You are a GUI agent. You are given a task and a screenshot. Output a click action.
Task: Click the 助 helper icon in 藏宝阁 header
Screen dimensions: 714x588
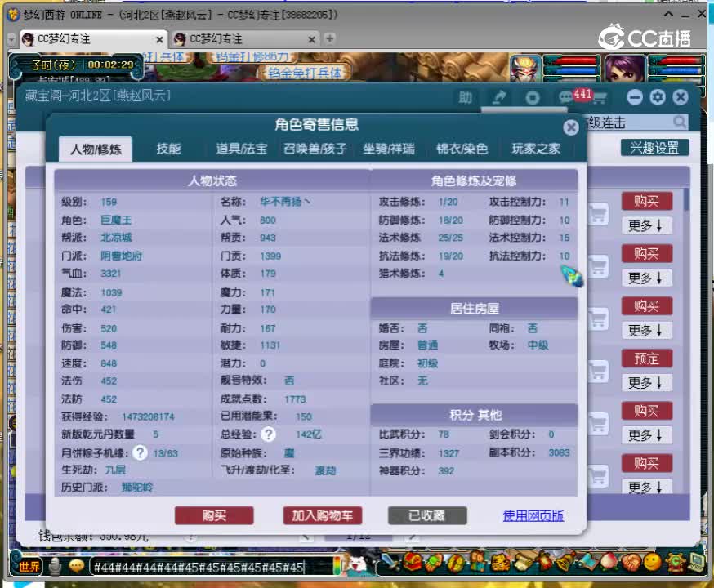(466, 97)
